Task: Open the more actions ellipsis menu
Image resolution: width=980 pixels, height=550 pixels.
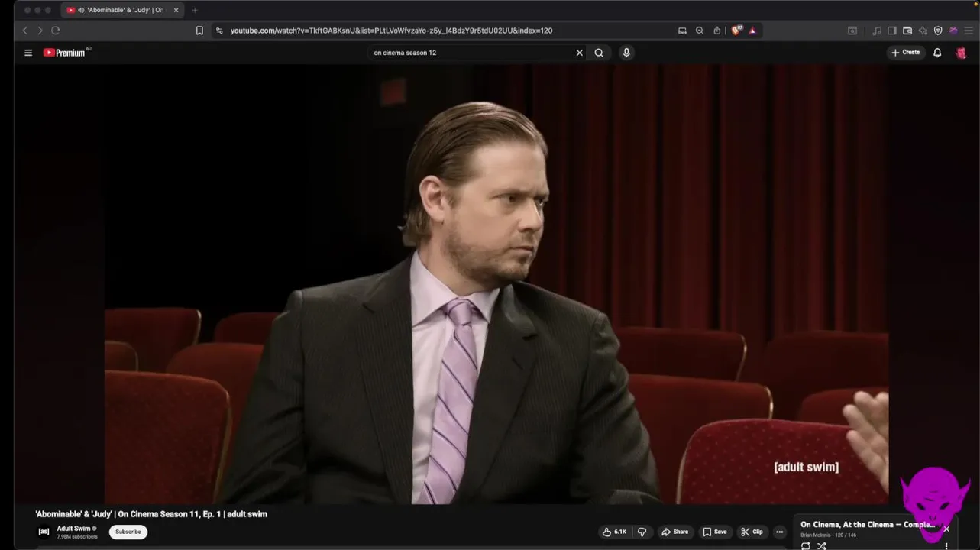Action: tap(780, 532)
